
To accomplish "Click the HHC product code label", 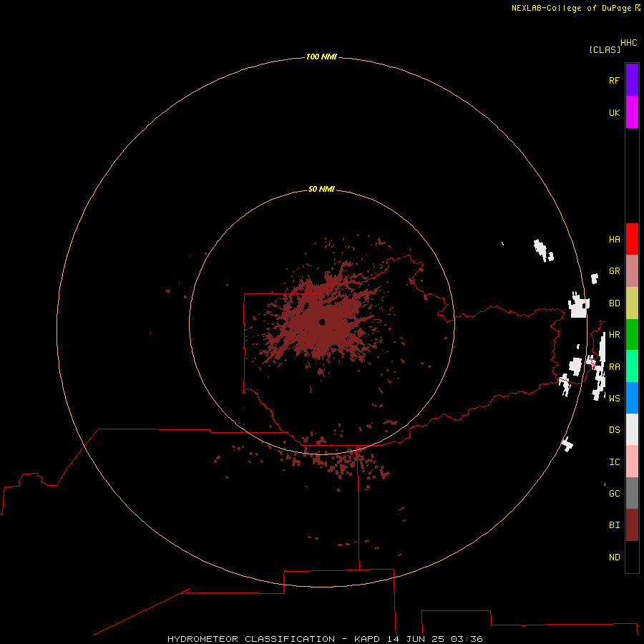I will coord(628,43).
